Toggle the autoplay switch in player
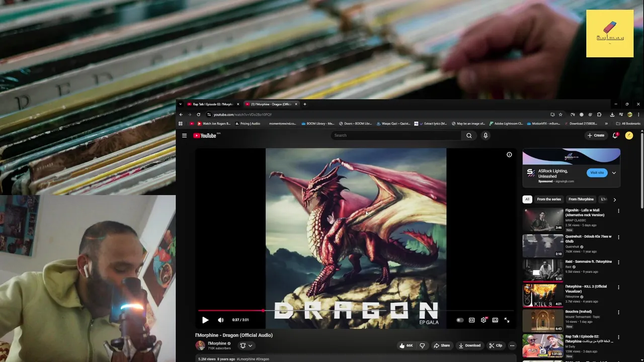The image size is (644, 362). pyautogui.click(x=460, y=320)
